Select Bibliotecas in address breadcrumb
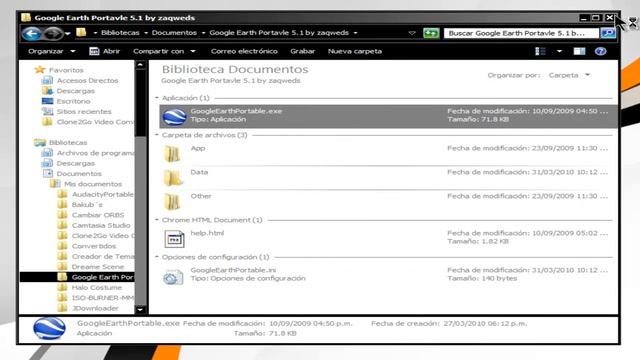Image resolution: width=640 pixels, height=360 pixels. click(x=120, y=33)
